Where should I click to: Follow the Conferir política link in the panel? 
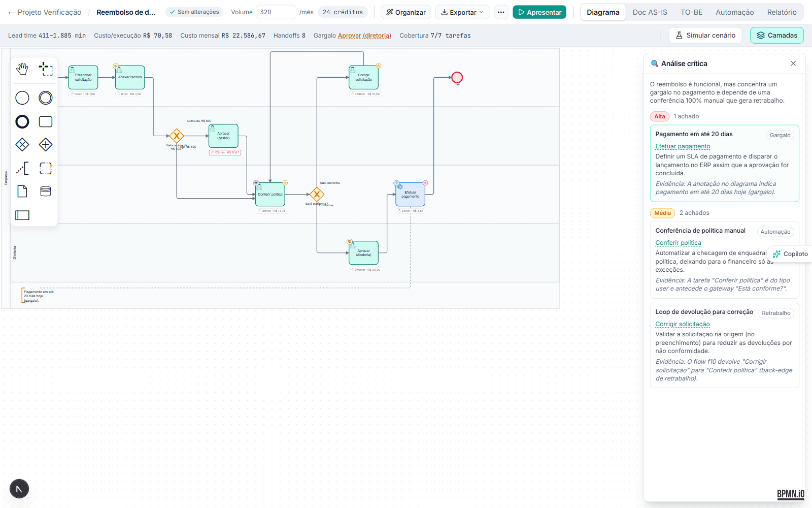[x=678, y=243]
